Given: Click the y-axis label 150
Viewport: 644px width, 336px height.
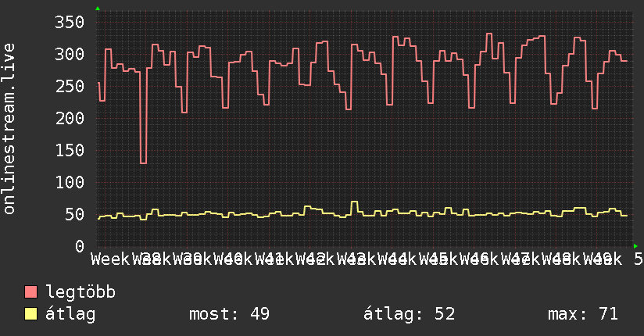Looking at the screenshot, I should [70, 150].
